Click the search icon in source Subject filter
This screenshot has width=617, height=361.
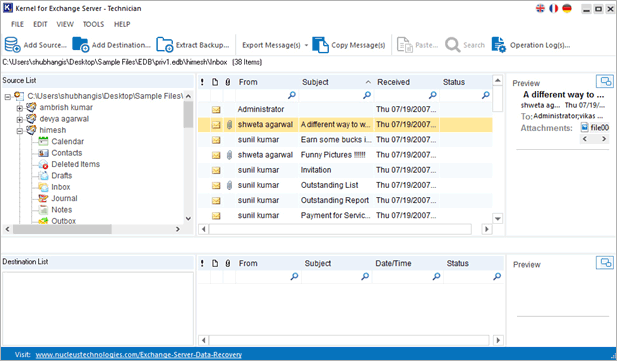[367, 95]
